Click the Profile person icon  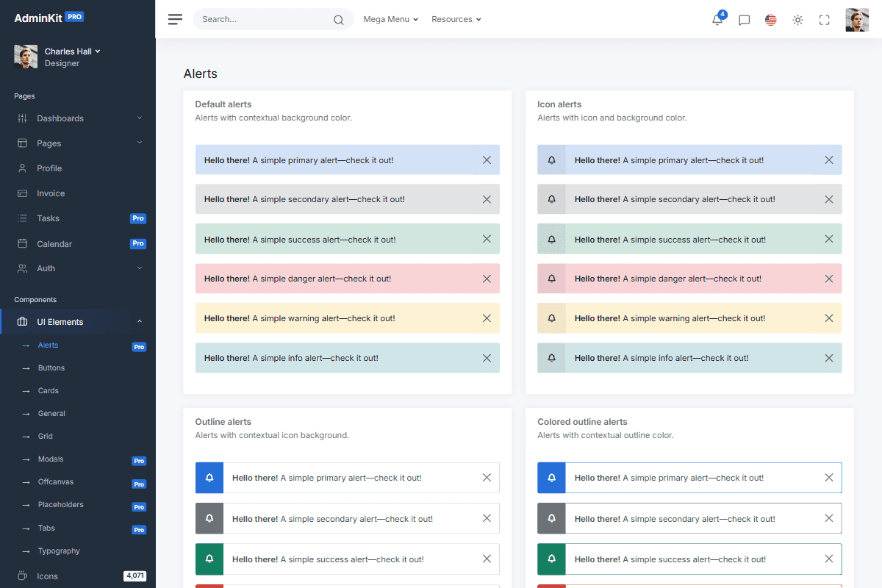click(x=22, y=168)
